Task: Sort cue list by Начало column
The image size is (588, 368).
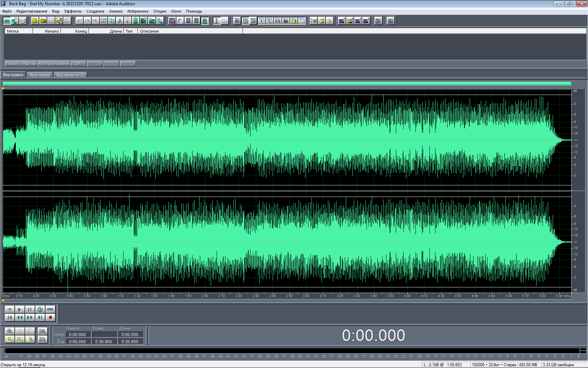Action: (x=47, y=31)
